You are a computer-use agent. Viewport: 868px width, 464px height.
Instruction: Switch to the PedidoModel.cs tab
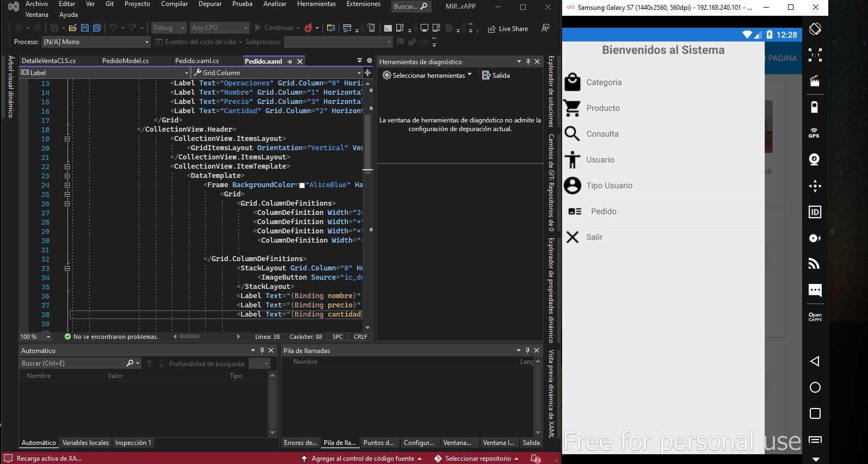click(125, 61)
